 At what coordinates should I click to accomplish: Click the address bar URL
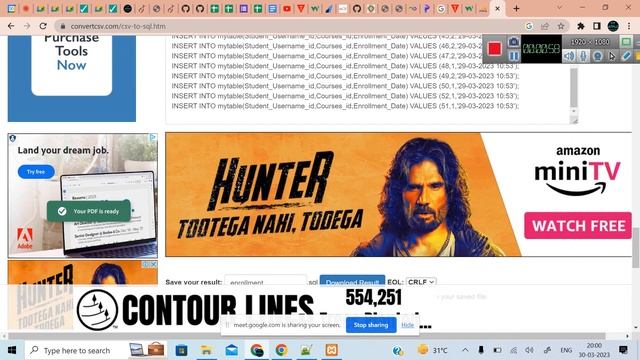[118, 26]
